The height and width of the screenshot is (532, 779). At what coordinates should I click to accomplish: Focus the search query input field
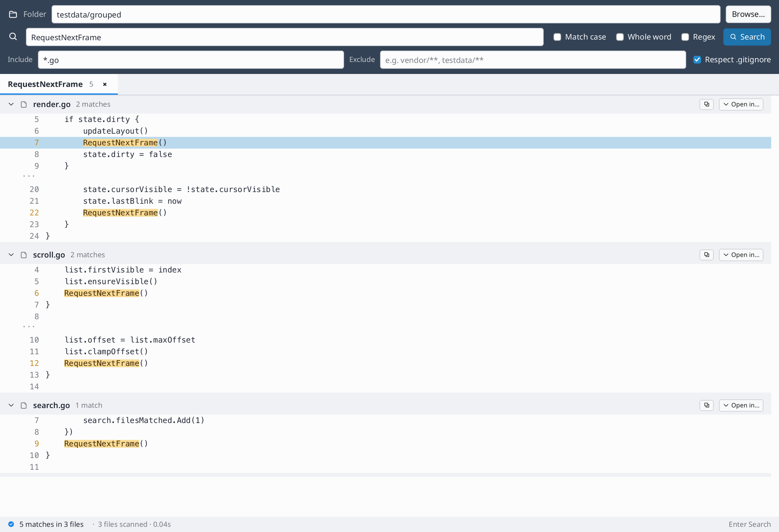pyautogui.click(x=285, y=37)
